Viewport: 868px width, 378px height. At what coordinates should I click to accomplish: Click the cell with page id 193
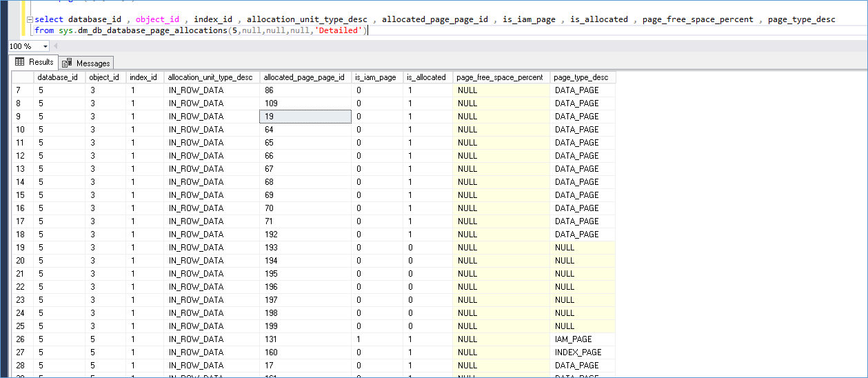(305, 248)
